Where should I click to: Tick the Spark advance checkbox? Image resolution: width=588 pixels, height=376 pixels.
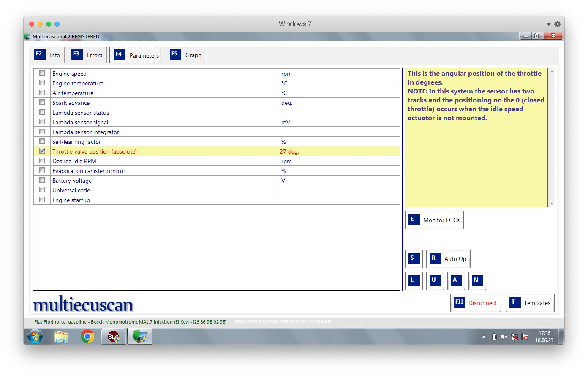(42, 102)
